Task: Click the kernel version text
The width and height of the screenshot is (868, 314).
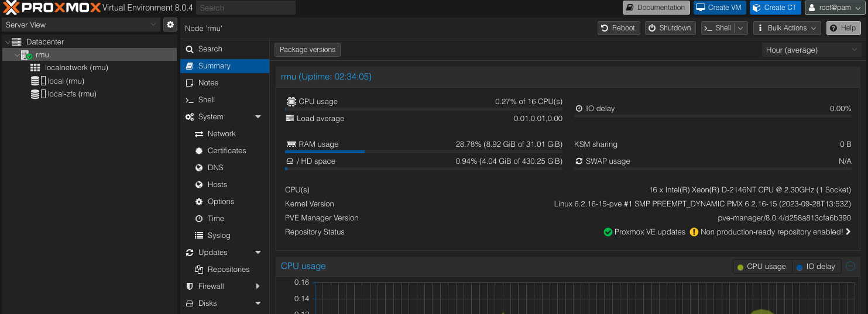Action: (x=702, y=204)
